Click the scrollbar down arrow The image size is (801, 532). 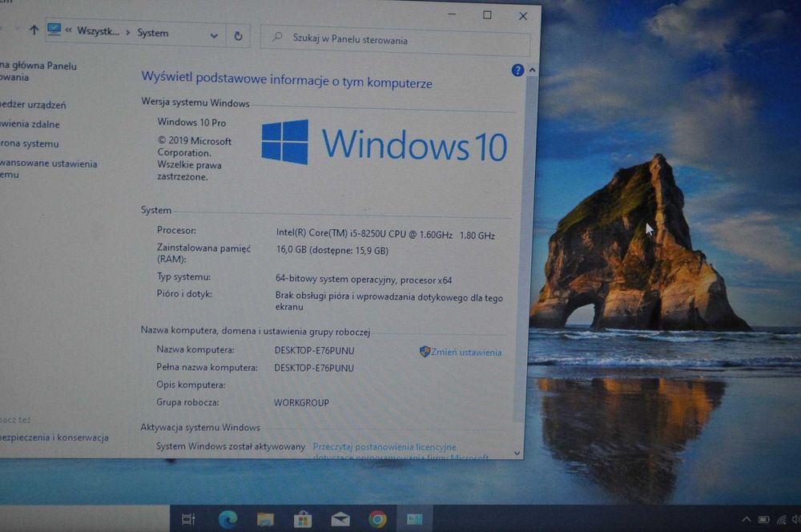pos(517,453)
